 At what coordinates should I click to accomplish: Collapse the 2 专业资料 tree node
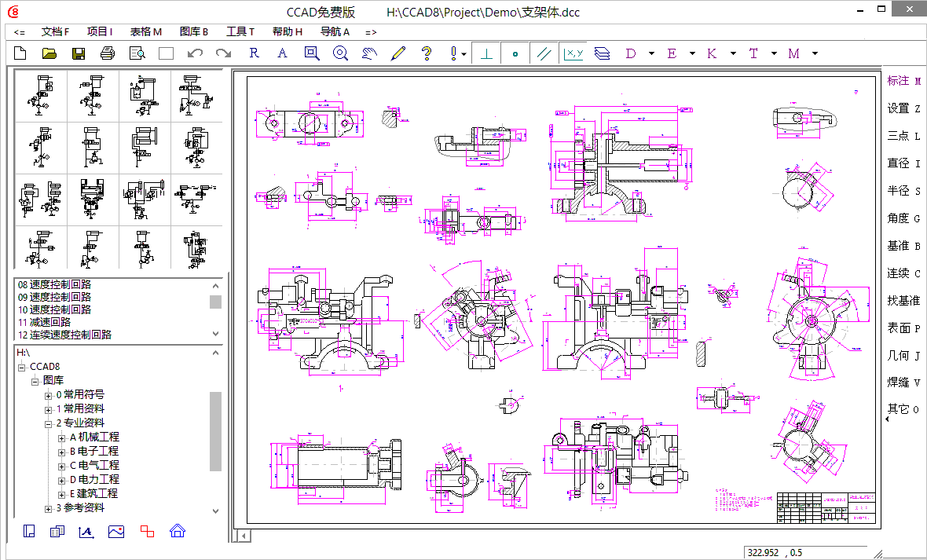pyautogui.click(x=49, y=423)
